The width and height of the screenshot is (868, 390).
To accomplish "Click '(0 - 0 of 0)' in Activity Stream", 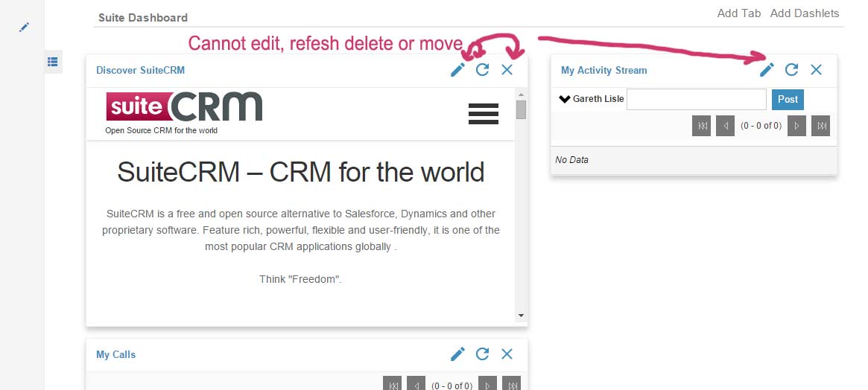I will tap(761, 126).
